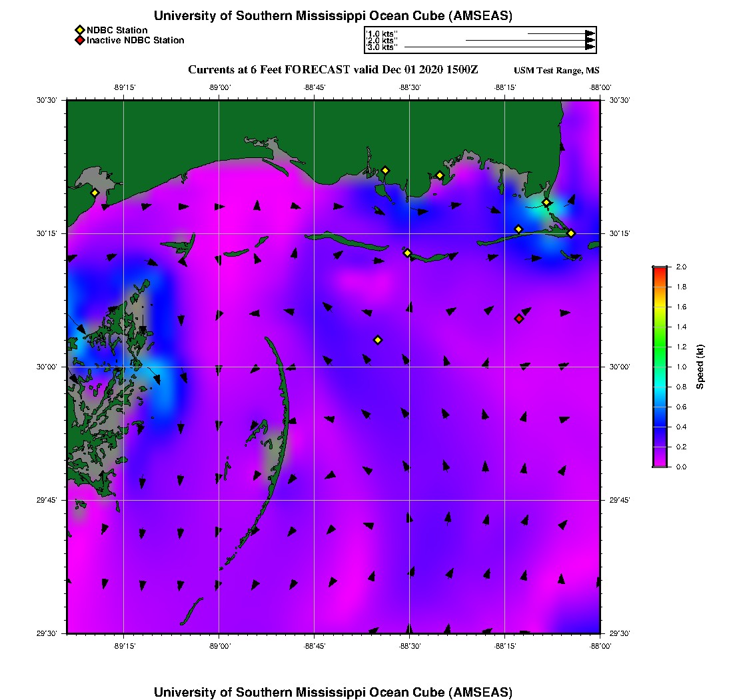Click yellow station marker just below 30°15' gridline
This screenshot has width=733, height=700.
click(x=407, y=253)
